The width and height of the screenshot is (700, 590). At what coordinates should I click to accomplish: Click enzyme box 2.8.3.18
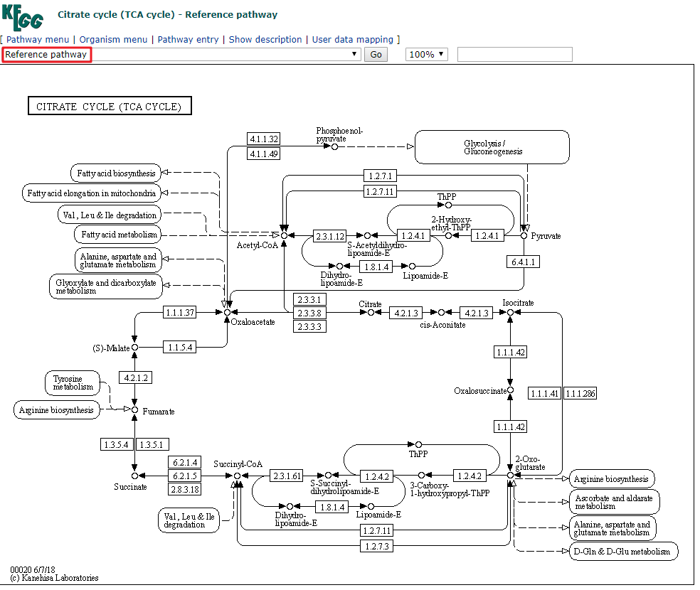pyautogui.click(x=185, y=489)
